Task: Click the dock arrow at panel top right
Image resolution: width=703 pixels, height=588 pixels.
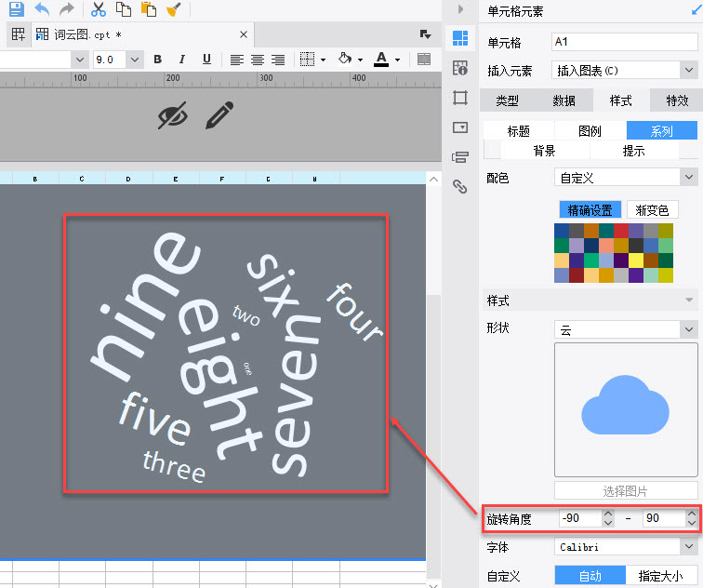Action: [696, 10]
